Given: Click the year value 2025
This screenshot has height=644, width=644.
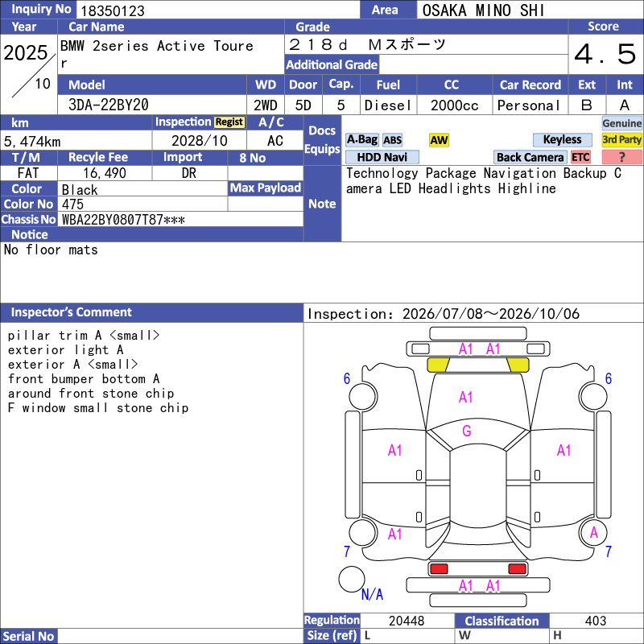Looking at the screenshot, I should tap(26, 53).
